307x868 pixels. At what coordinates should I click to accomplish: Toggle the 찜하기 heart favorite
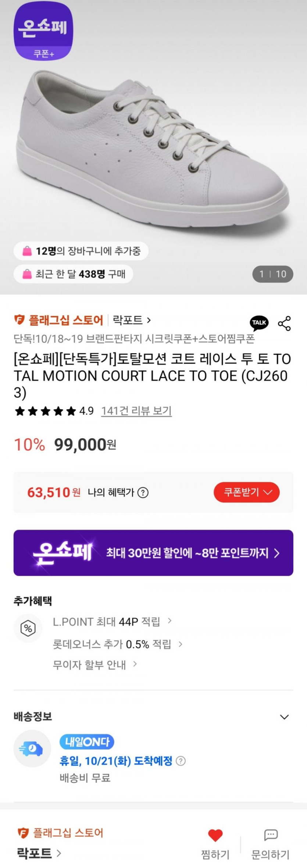coord(215,835)
